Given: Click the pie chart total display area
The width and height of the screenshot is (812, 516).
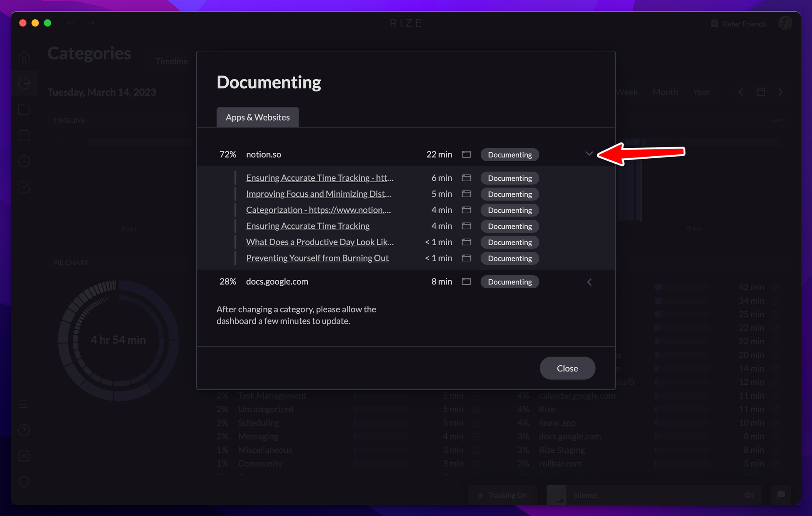Looking at the screenshot, I should tap(118, 340).
